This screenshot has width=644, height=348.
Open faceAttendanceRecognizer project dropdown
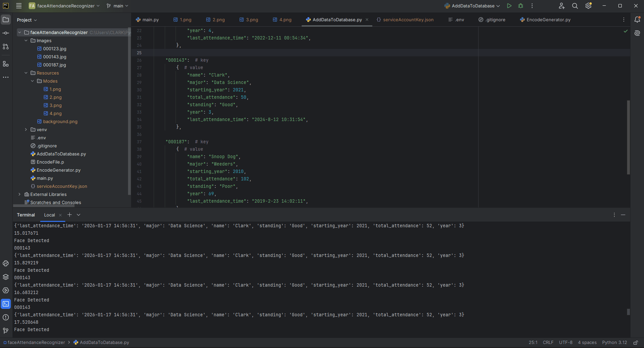(x=64, y=6)
